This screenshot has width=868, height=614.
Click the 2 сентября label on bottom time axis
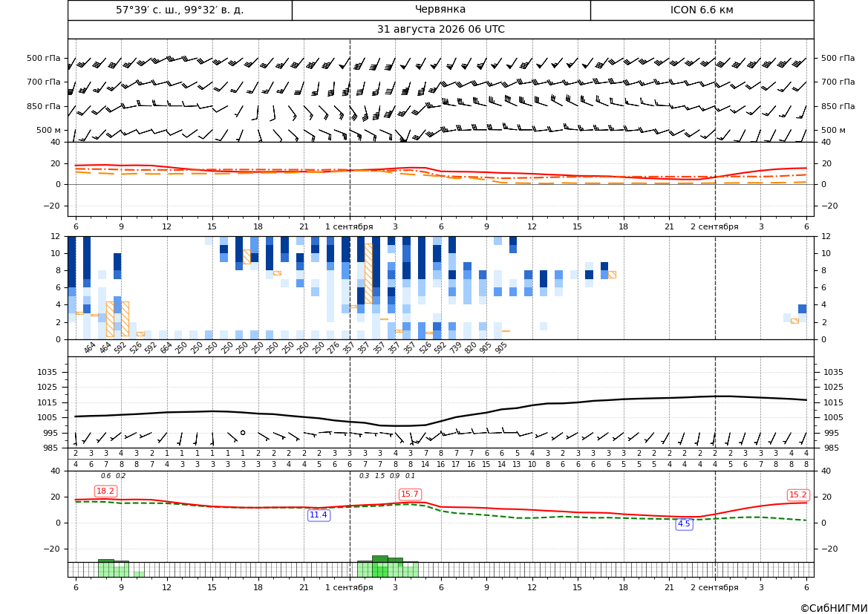(714, 587)
